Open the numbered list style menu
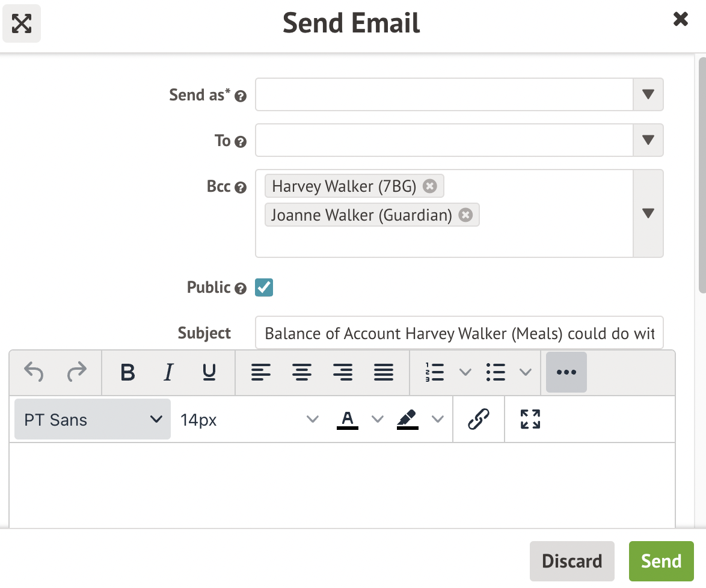This screenshot has height=588, width=706. 465,373
